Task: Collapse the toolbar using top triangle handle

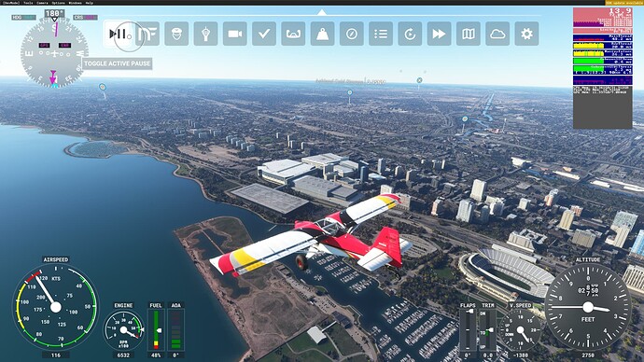Action: [x=322, y=12]
